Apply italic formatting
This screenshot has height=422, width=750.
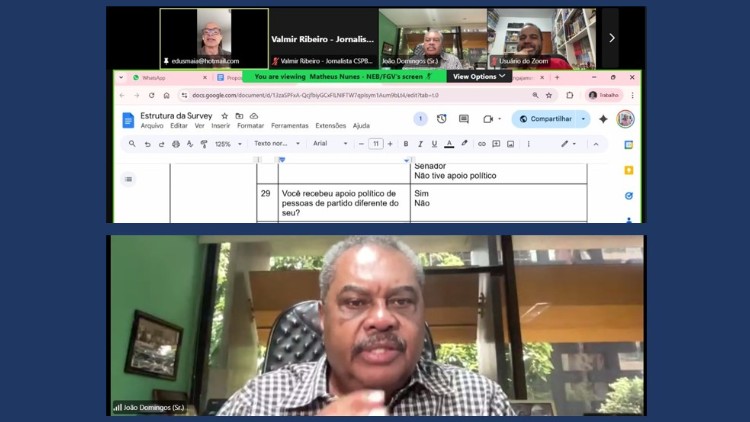420,144
